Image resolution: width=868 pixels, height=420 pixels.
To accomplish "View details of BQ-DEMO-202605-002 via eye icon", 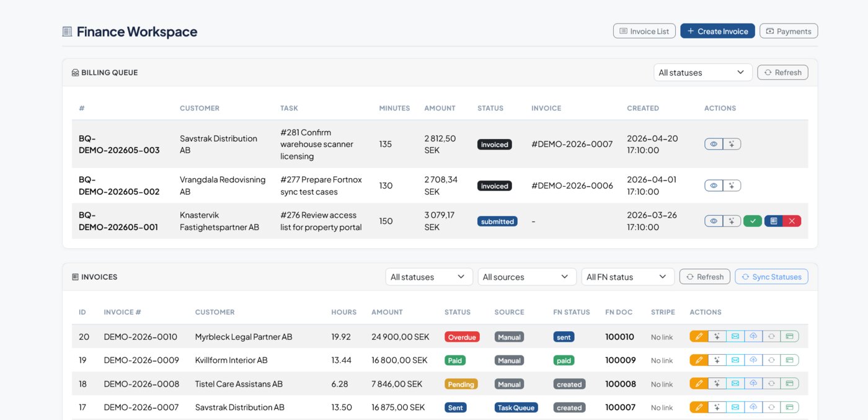I will (713, 185).
